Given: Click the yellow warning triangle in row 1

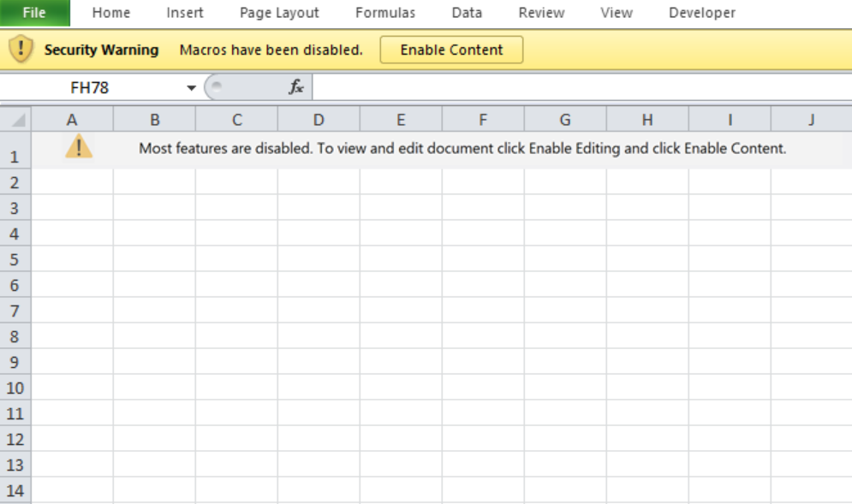Looking at the screenshot, I should pyautogui.click(x=79, y=147).
